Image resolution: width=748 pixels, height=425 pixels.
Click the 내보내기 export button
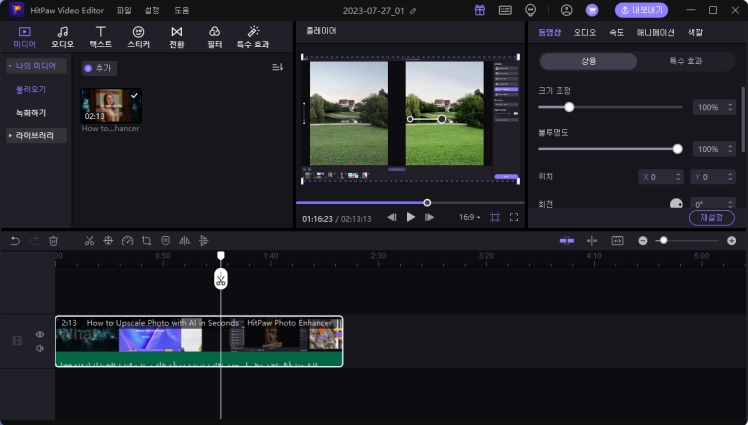click(x=641, y=10)
